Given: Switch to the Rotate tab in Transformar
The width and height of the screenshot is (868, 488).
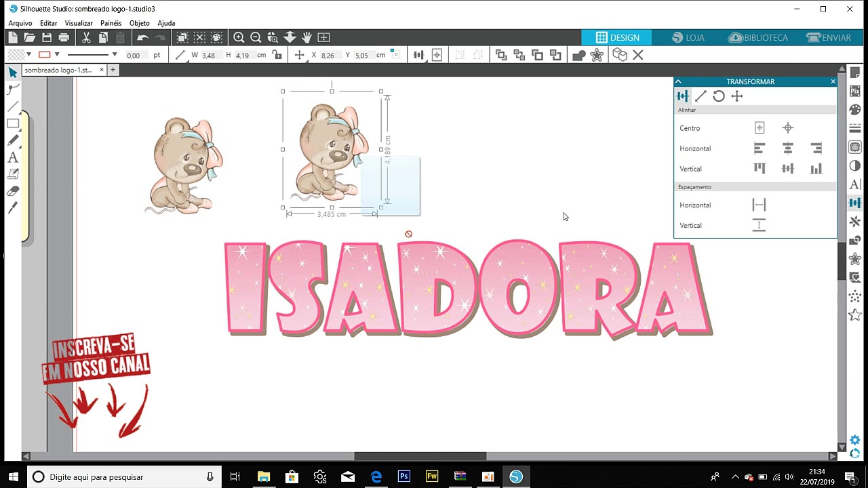Looking at the screenshot, I should click(719, 96).
